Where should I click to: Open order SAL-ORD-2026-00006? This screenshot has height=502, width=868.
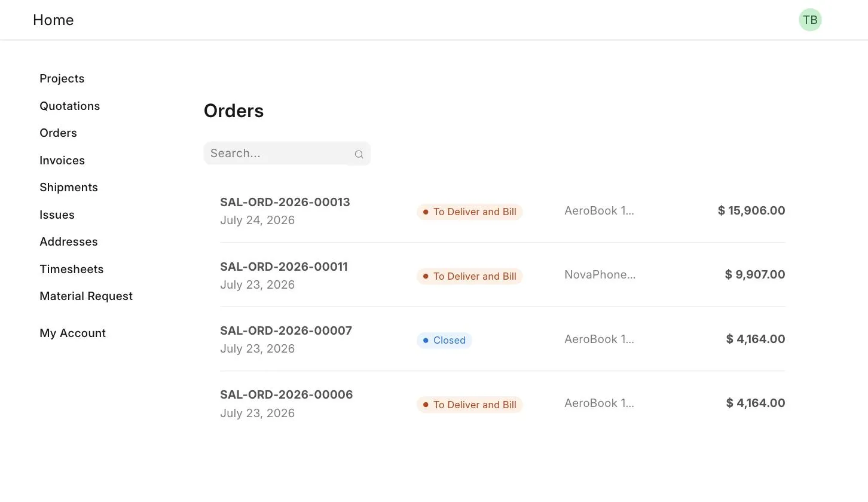click(503, 403)
